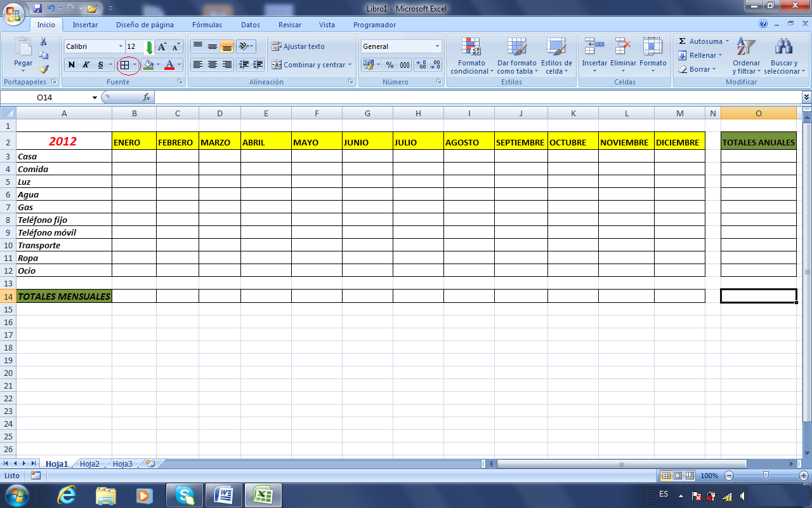Image resolution: width=812 pixels, height=508 pixels.
Task: Increase the cell indent
Action: (258, 65)
